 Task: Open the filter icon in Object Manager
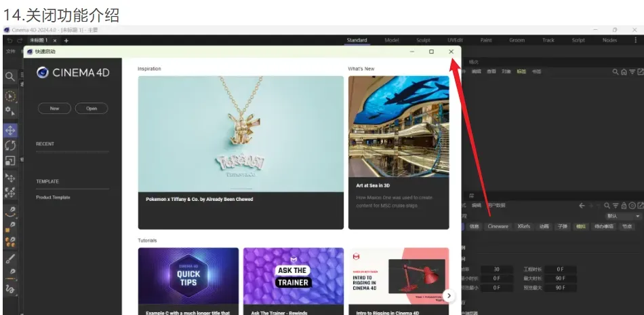632,71
